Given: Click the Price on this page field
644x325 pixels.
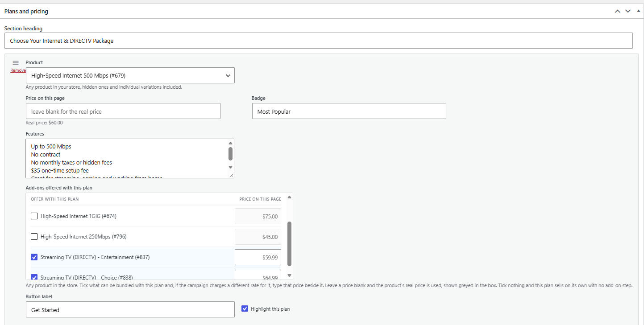Looking at the screenshot, I should click(123, 111).
